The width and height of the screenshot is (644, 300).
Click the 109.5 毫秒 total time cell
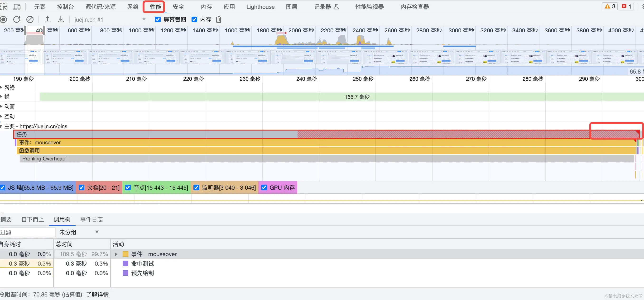(82, 254)
